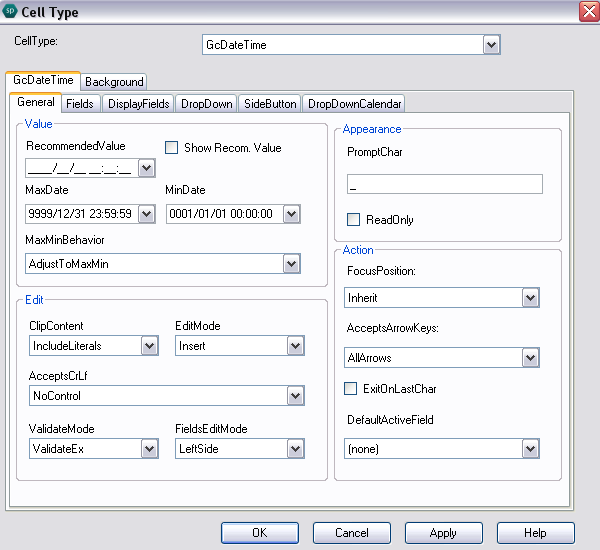Click the Apply button
Viewport: 600px width, 550px height.
coord(443,533)
